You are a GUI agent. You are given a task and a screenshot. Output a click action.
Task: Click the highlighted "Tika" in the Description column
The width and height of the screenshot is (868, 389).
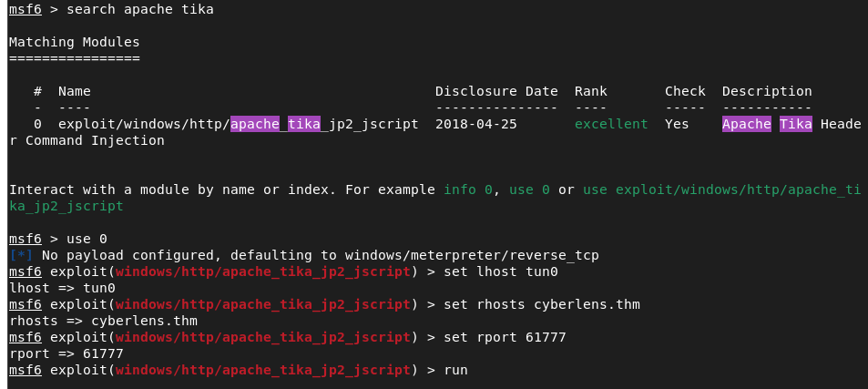coord(796,124)
